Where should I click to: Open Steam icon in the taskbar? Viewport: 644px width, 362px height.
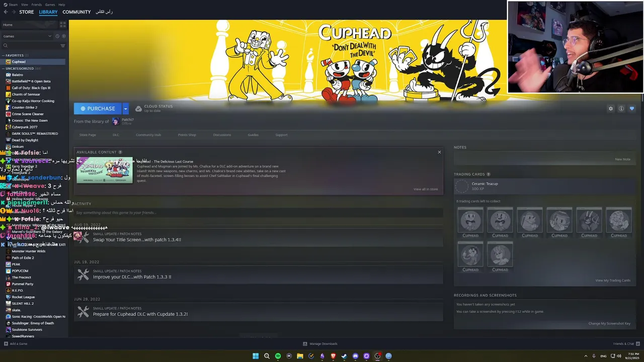coord(344,356)
